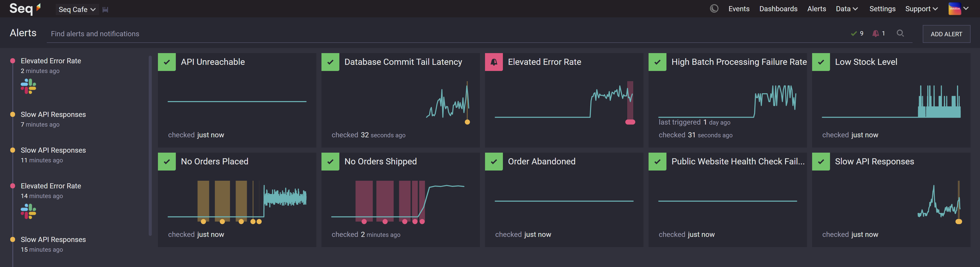Click the red dot beside the 2 minutes ago Elevated Error Rate notification
Screen dimensions: 980x267
(13, 61)
